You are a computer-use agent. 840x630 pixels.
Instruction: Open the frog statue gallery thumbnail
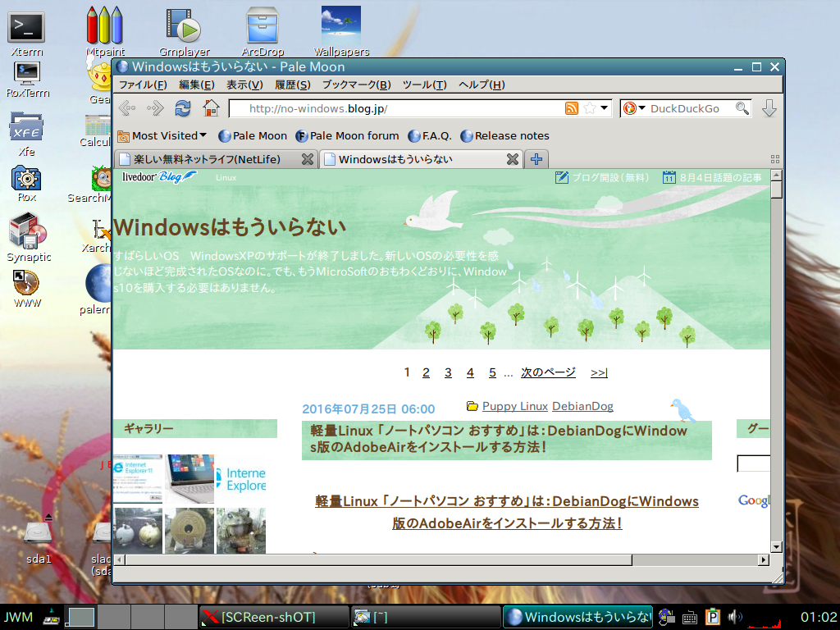coord(241,531)
